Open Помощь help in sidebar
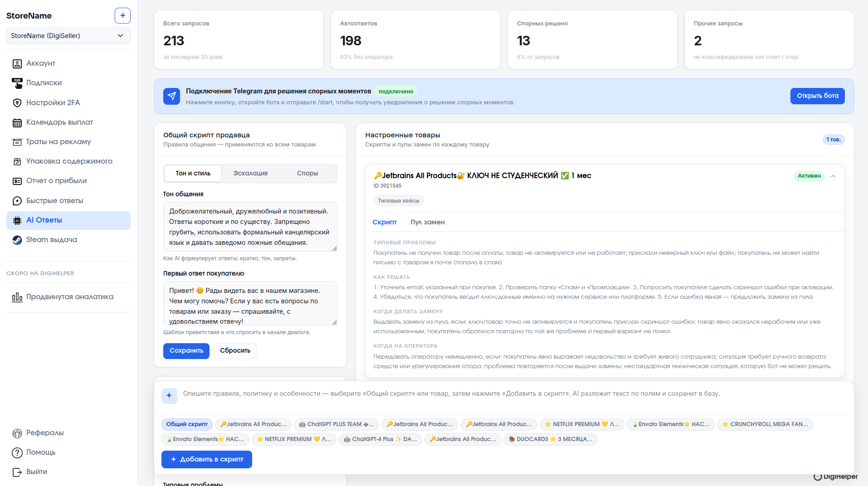This screenshot has height=486, width=868. pos(40,452)
